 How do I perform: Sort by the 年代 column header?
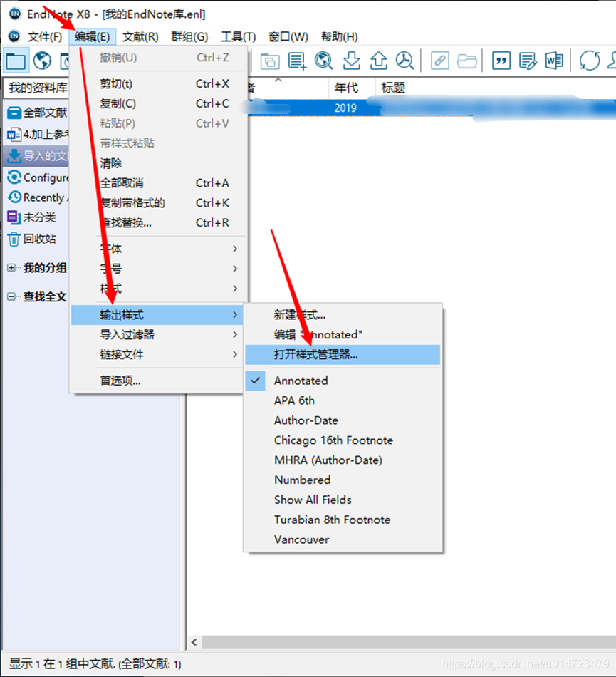pyautogui.click(x=352, y=88)
